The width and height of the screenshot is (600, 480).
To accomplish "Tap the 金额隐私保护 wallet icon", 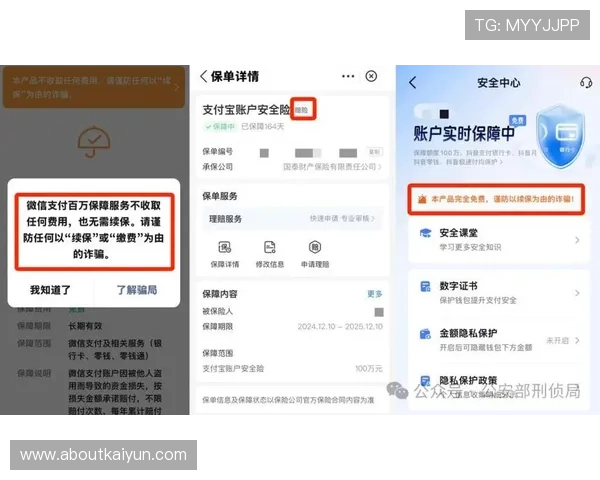I will tap(426, 334).
